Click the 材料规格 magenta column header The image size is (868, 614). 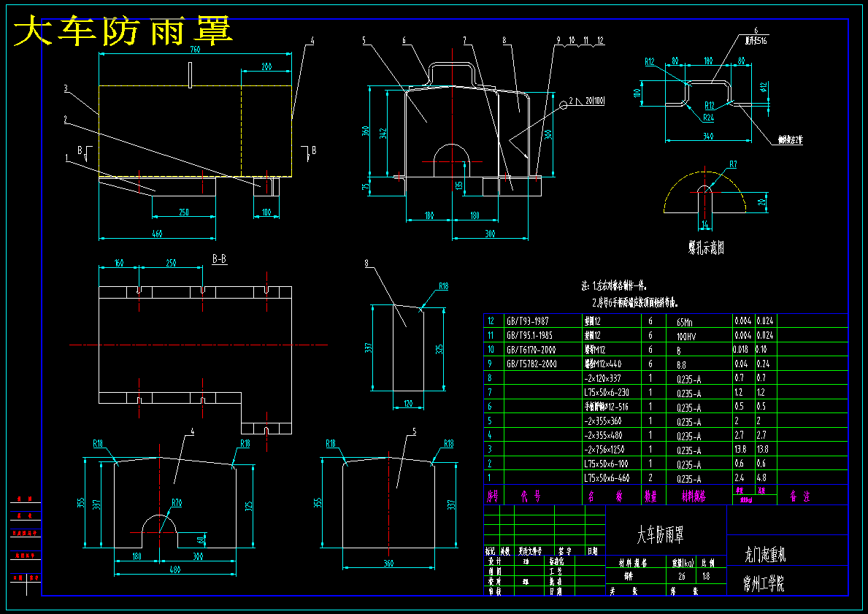click(x=694, y=496)
